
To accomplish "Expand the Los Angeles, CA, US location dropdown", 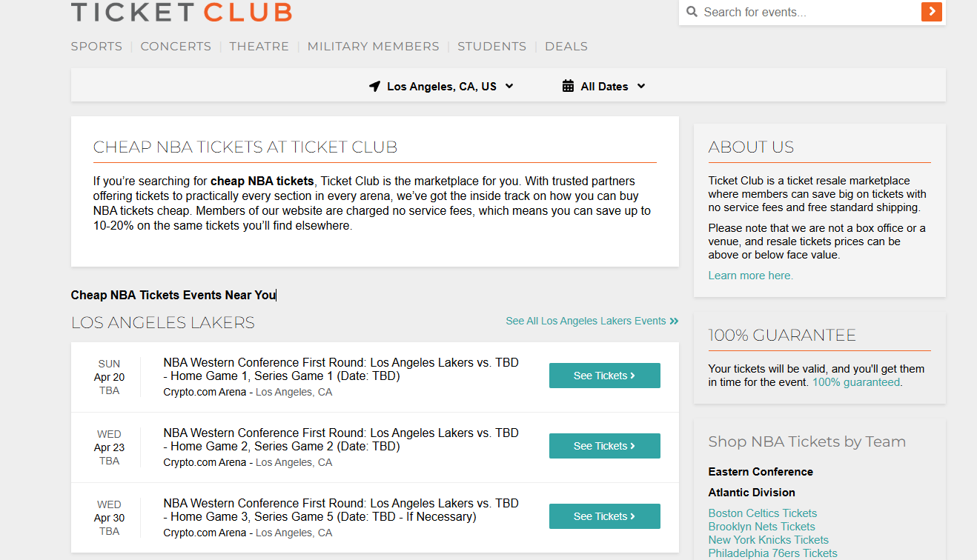I will 442,87.
